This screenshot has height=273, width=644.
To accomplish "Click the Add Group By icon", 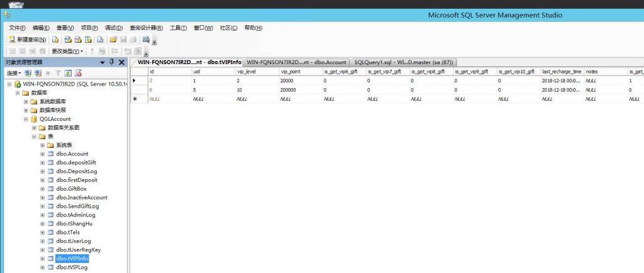I will (x=115, y=51).
